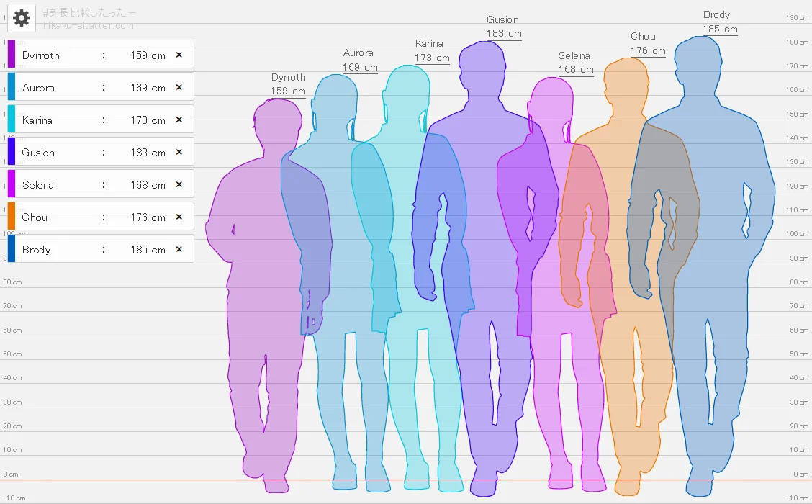Image resolution: width=812 pixels, height=504 pixels.
Task: Open the hikaku-sitatter.com site link
Action: coord(89,26)
